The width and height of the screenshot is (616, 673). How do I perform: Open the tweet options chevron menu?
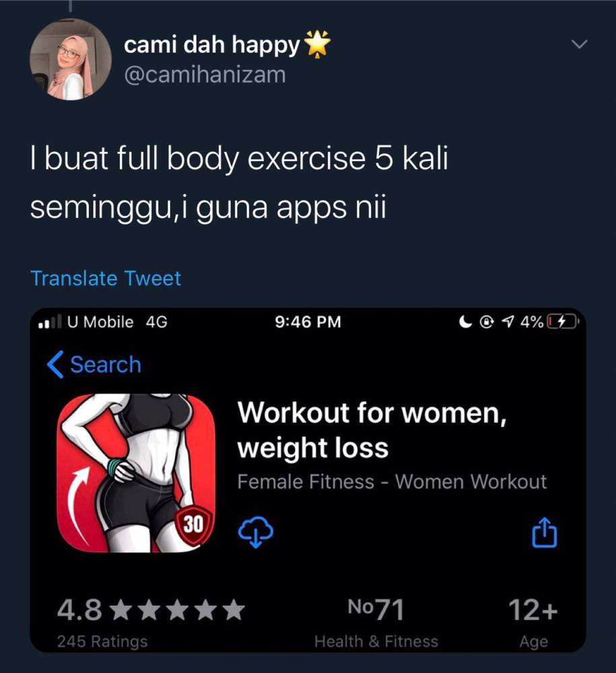pos(580,44)
